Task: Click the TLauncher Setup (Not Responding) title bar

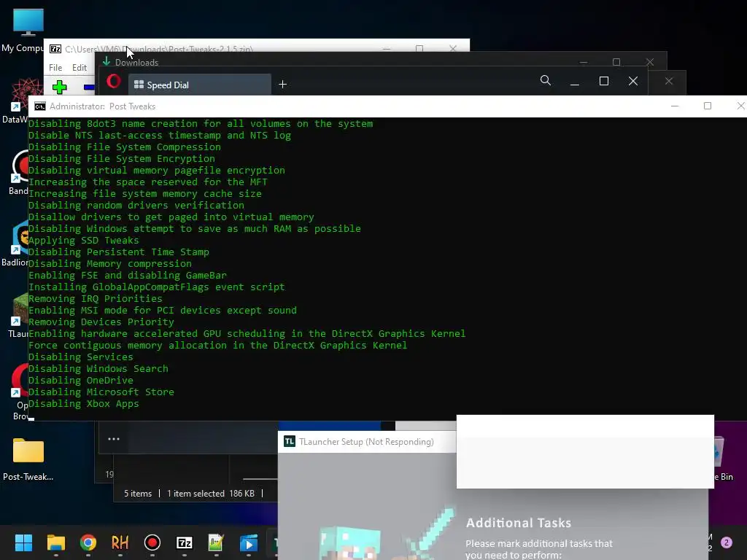Action: coord(366,441)
